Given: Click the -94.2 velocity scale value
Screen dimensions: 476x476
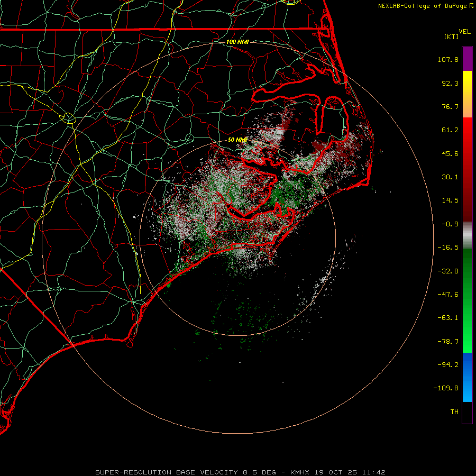Looking at the screenshot, I should coord(448,364).
